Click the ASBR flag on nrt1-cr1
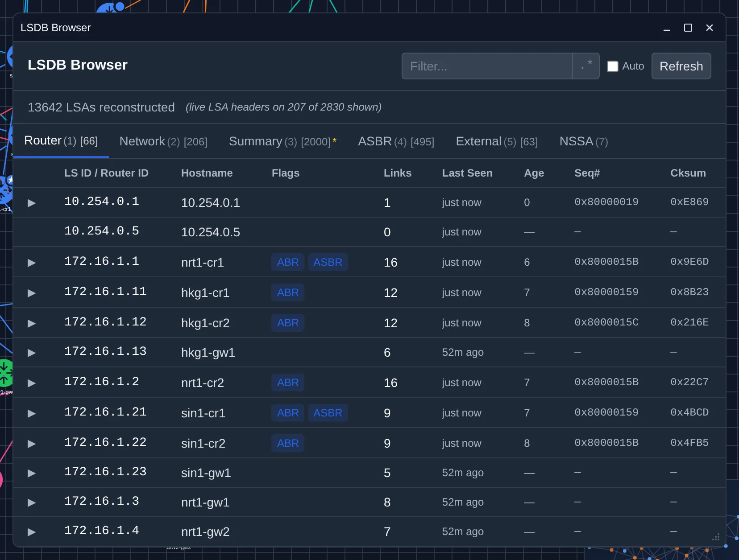 328,262
